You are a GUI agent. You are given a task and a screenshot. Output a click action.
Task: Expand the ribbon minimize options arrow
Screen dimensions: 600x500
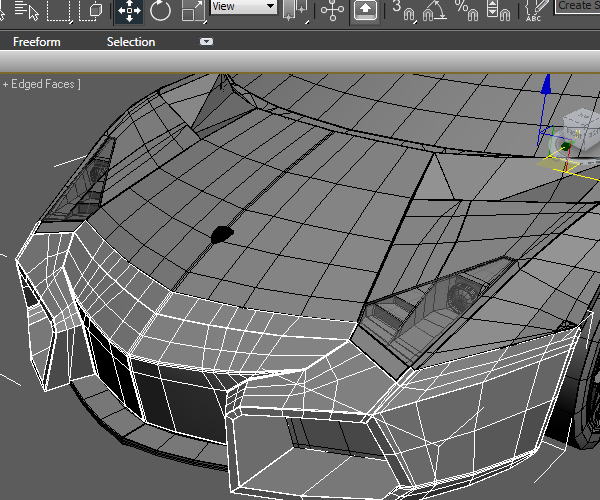pyautogui.click(x=206, y=42)
